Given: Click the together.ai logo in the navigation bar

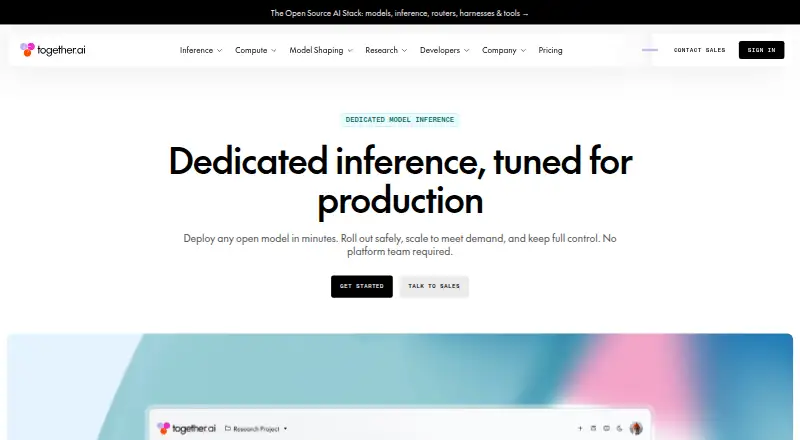Looking at the screenshot, I should coord(53,50).
